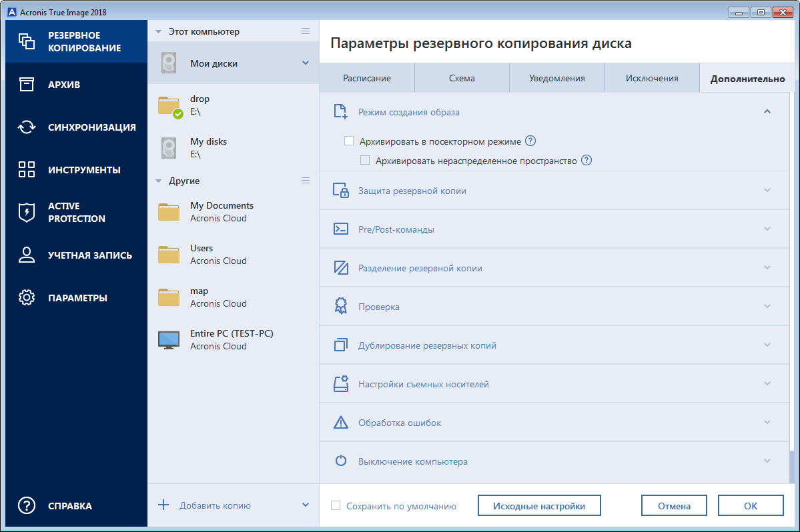The width and height of the screenshot is (800, 532).
Task: Click the Мои диски hard disk icon
Action: point(169,63)
